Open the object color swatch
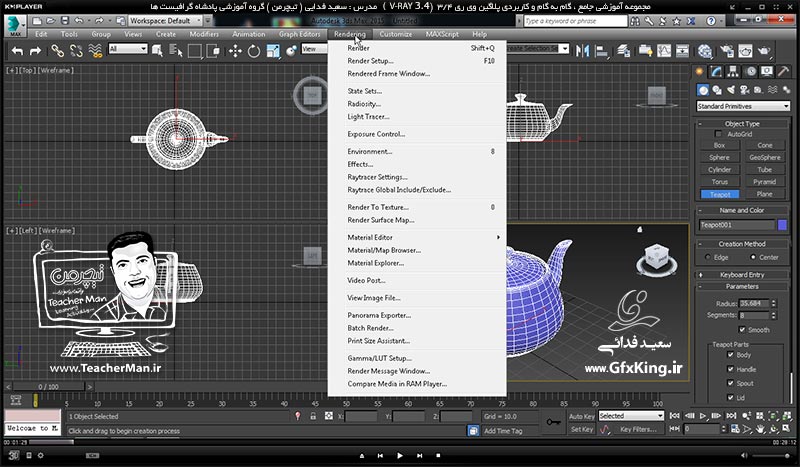Screen dimensions: 800x467 (783, 225)
